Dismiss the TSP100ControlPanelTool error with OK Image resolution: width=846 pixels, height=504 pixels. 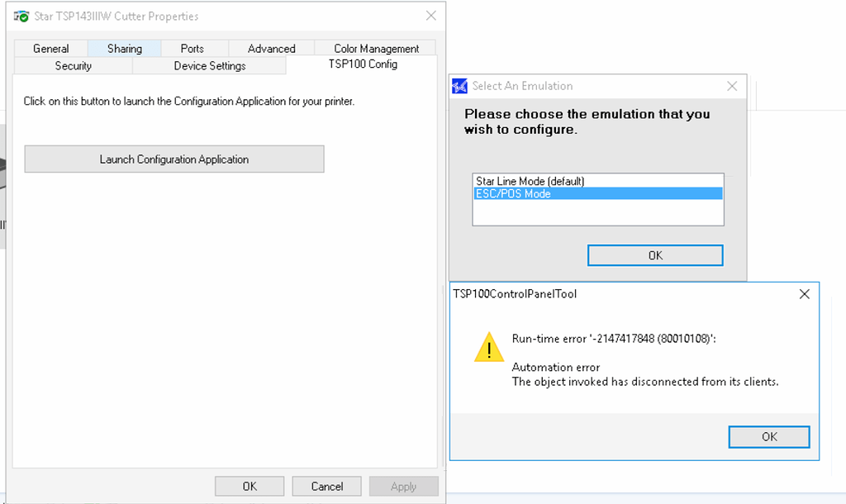tap(768, 436)
